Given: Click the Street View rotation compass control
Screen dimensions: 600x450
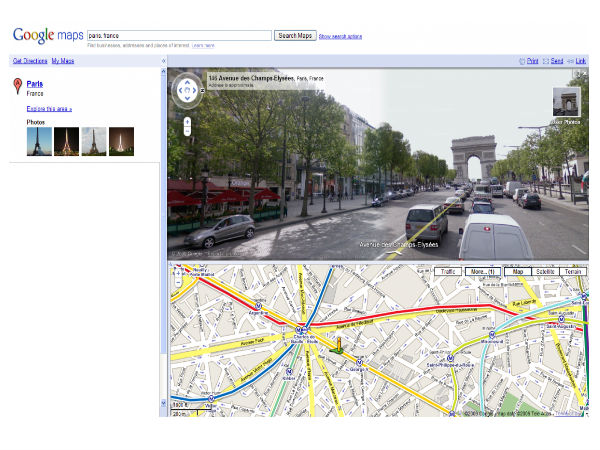Looking at the screenshot, I should 188,91.
